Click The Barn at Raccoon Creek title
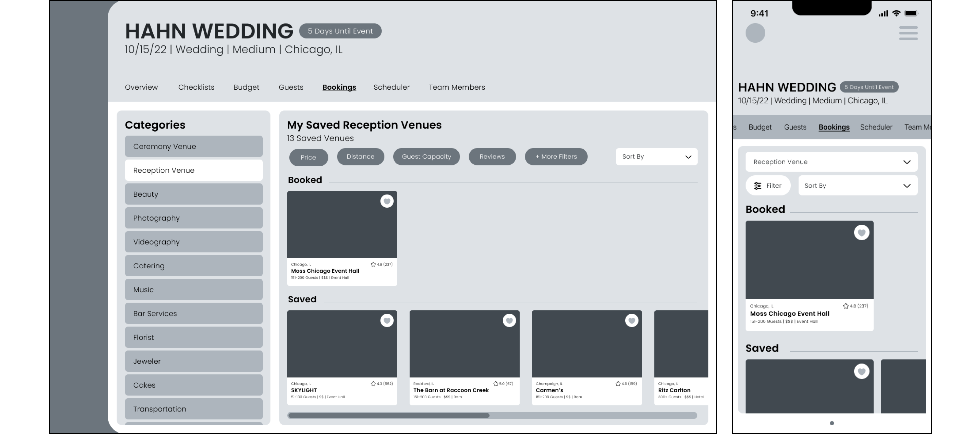This screenshot has width=980, height=434. point(451,390)
